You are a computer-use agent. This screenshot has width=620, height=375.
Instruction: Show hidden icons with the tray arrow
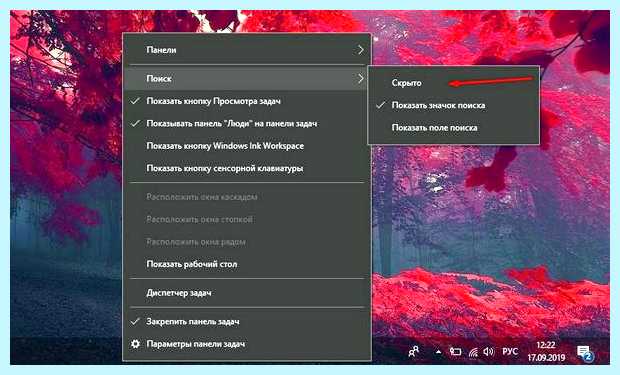tap(439, 351)
